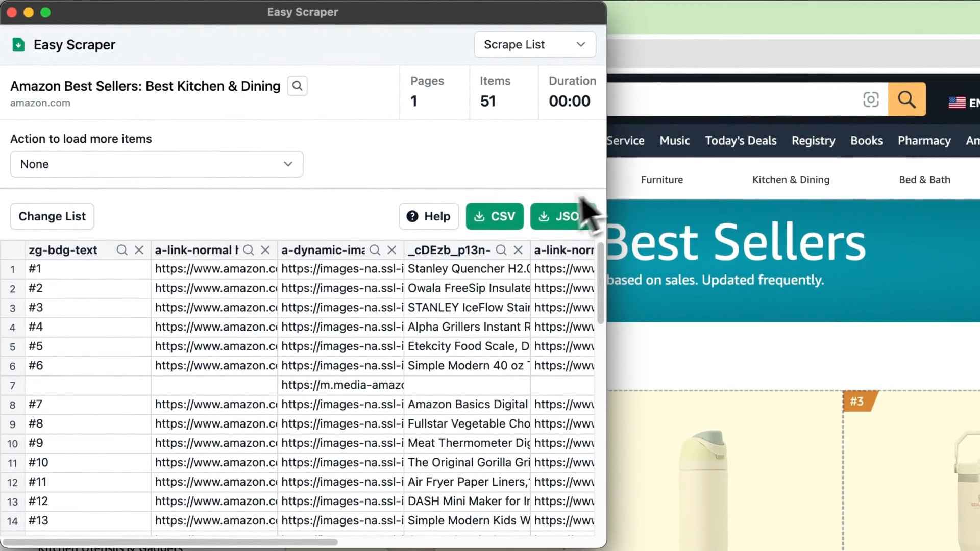The height and width of the screenshot is (551, 980).
Task: Click the Amazon camera lens search icon
Action: pyautogui.click(x=871, y=99)
